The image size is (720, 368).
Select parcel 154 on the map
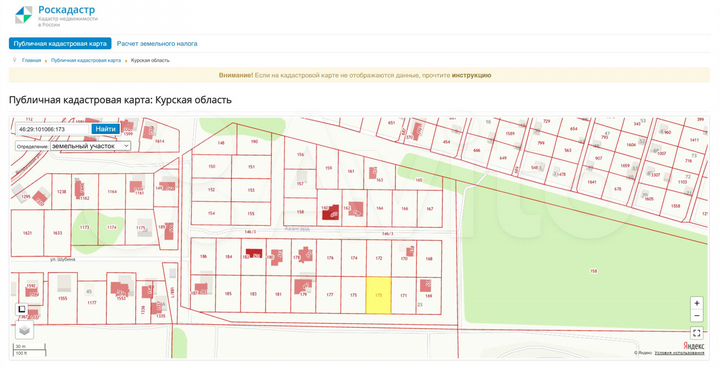coord(212,213)
